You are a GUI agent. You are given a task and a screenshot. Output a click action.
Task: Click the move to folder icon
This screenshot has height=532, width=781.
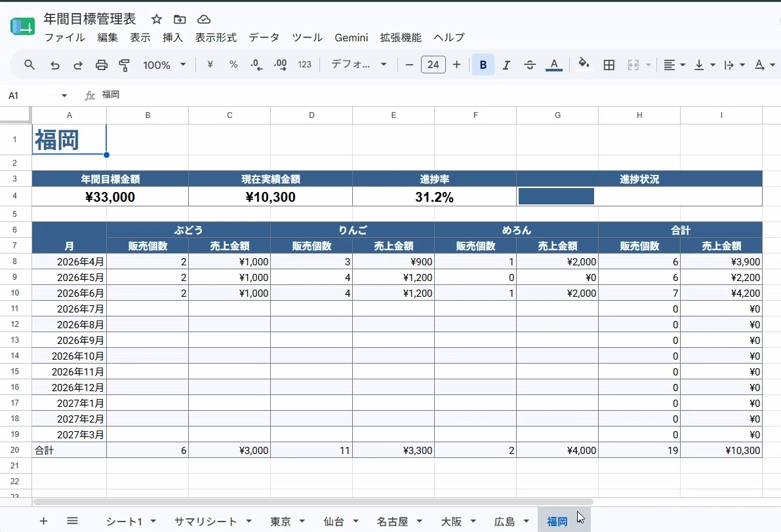(180, 20)
